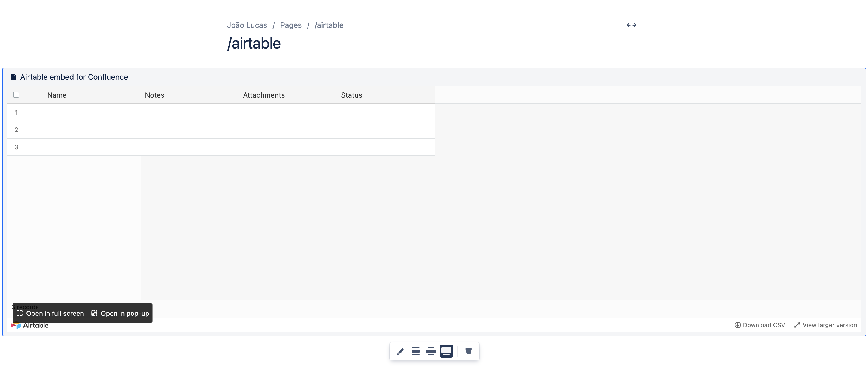
Task: Select the Airtable embed for Confluence header
Action: point(74,77)
